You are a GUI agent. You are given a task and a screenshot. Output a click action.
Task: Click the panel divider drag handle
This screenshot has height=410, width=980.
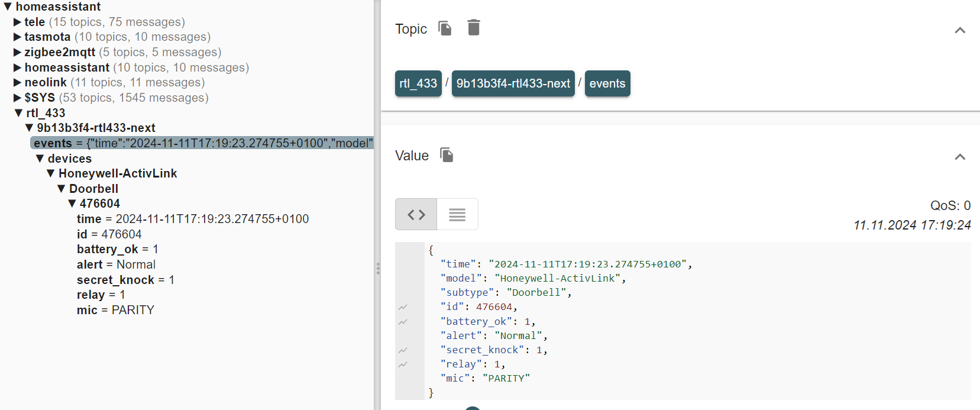click(378, 269)
